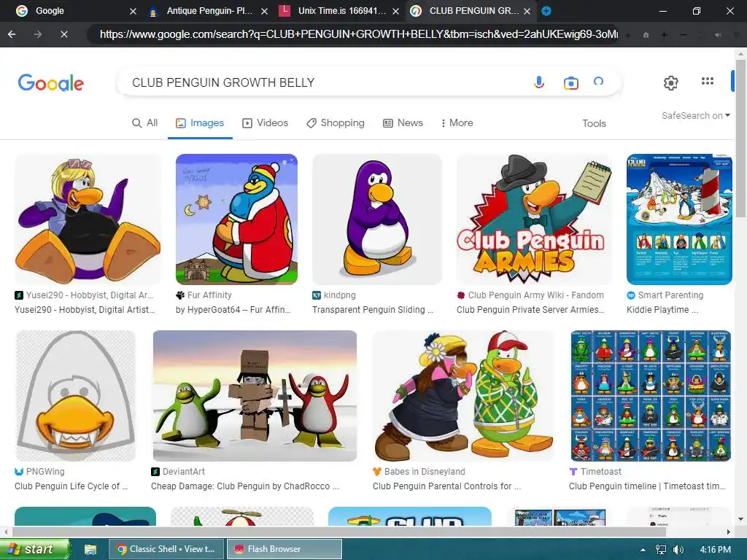Screen dimensions: 747x560
Task: Open the file explorer taskbar icon
Action: (90, 550)
